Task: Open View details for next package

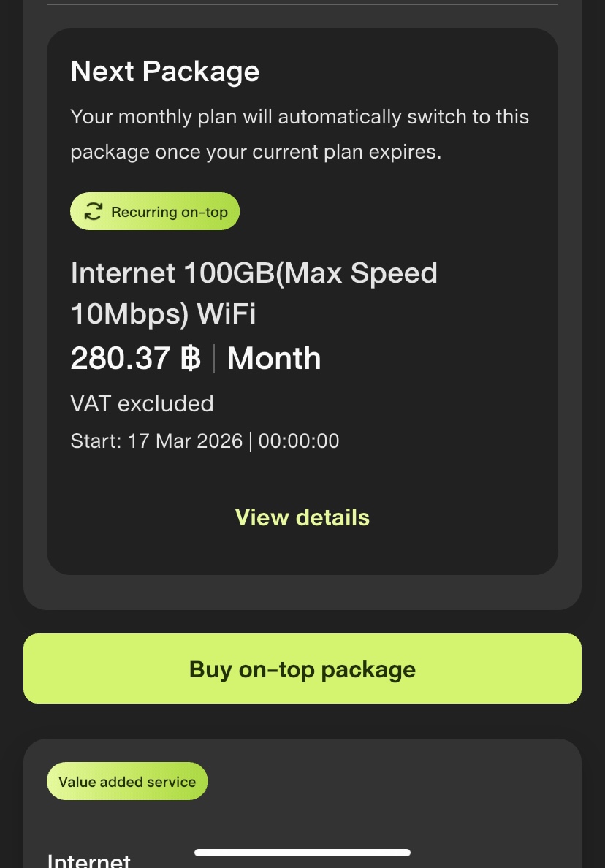Action: [302, 517]
